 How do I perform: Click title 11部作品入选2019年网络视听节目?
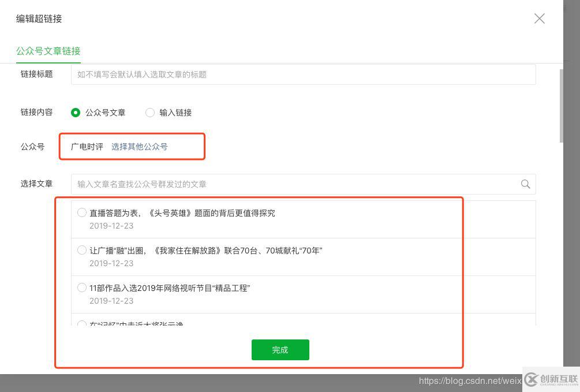pos(170,288)
